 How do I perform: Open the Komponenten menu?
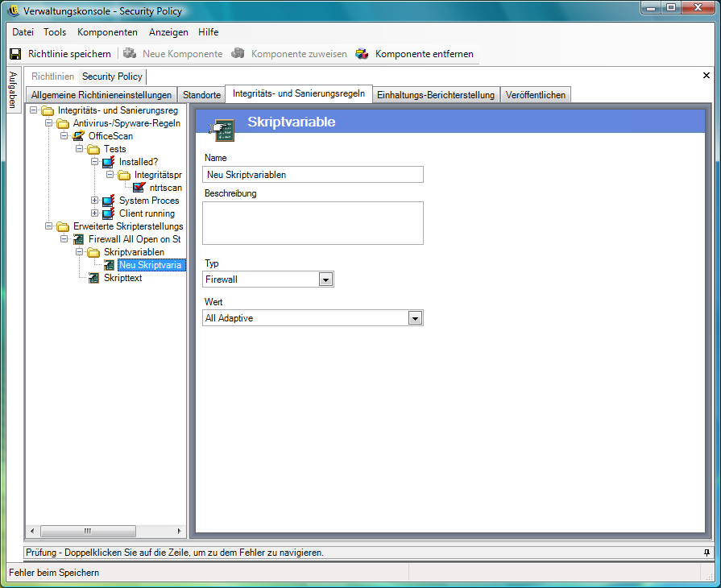pos(107,32)
